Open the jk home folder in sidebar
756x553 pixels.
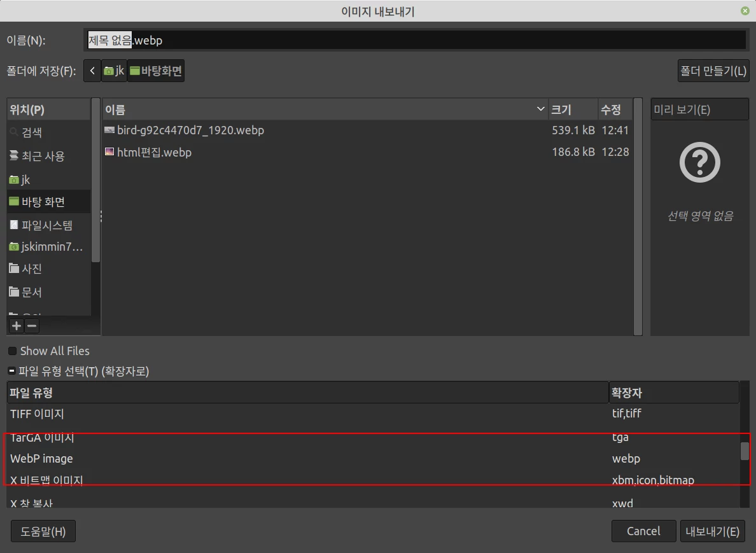[x=22, y=179]
